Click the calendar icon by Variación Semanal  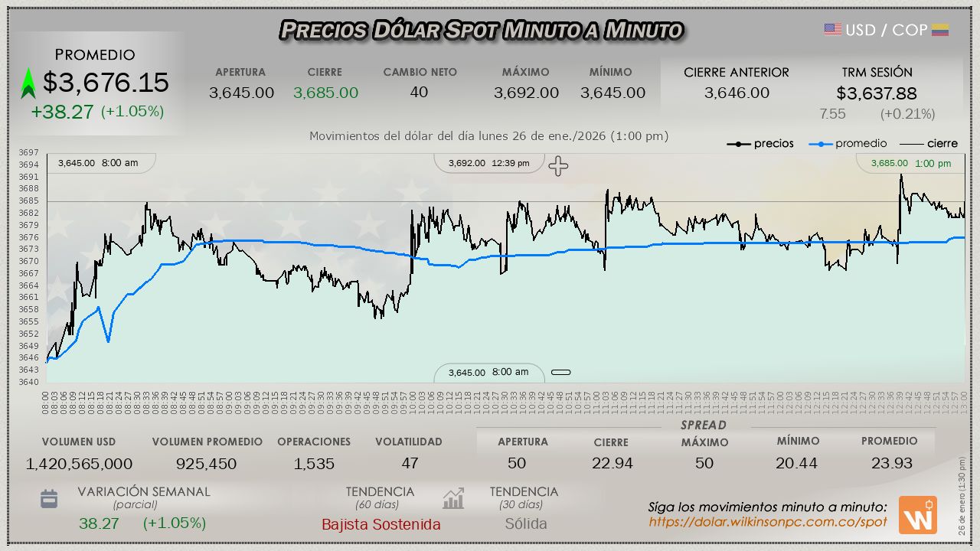pyautogui.click(x=49, y=499)
